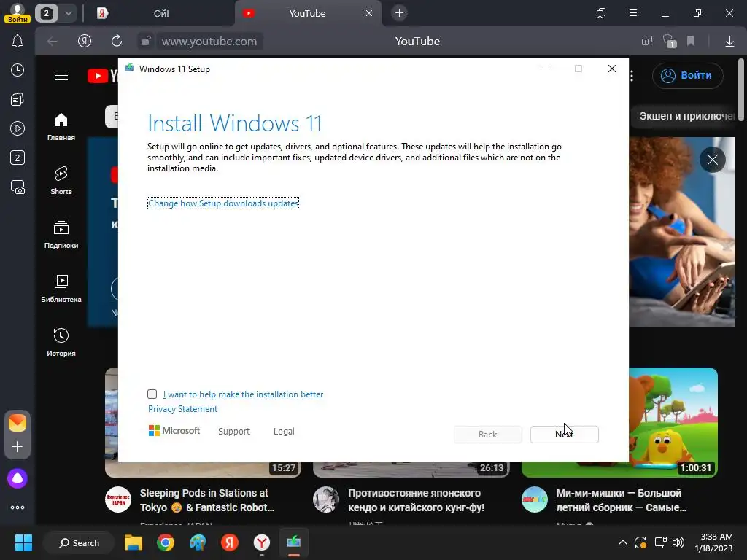Image resolution: width=747 pixels, height=560 pixels.
Task: Open Yandex home from the Я button
Action: pos(85,42)
